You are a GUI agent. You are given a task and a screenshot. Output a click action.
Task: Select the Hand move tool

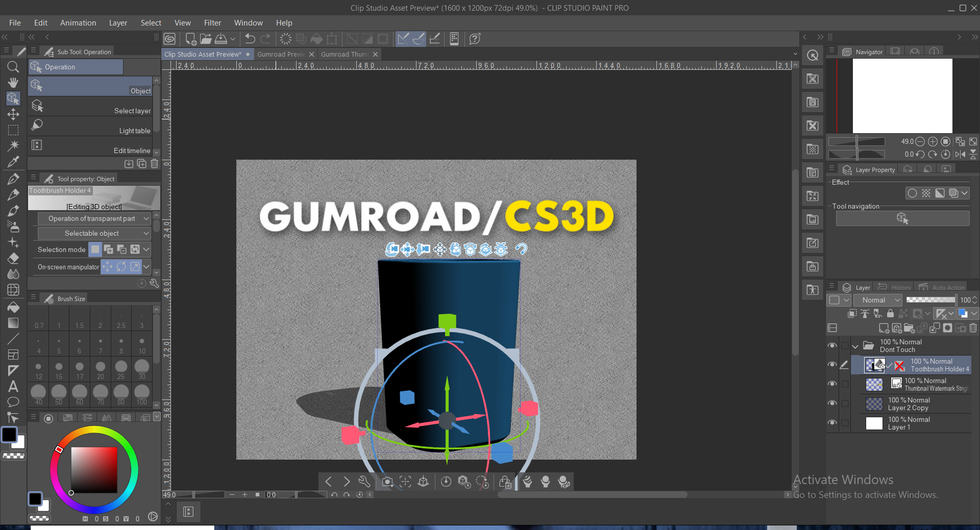pos(13,83)
